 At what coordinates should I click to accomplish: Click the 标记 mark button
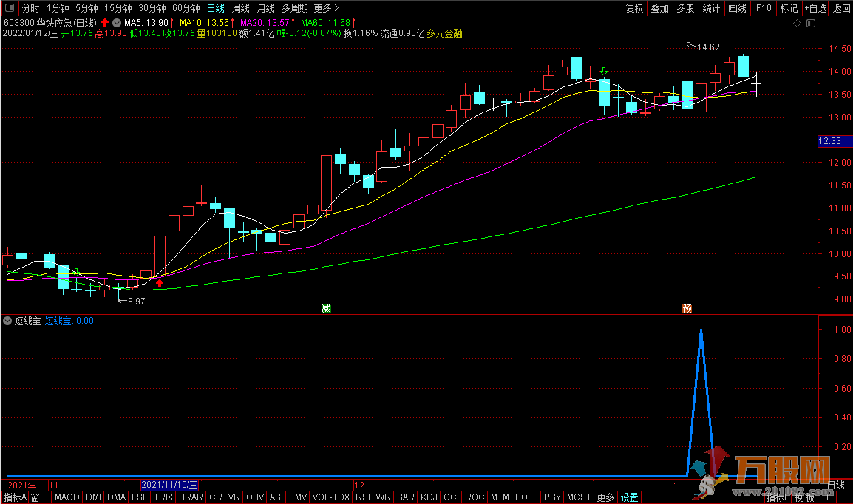pos(788,8)
